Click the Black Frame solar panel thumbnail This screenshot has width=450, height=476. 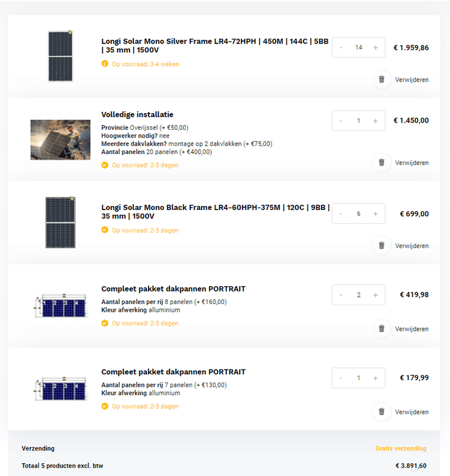[x=60, y=222]
